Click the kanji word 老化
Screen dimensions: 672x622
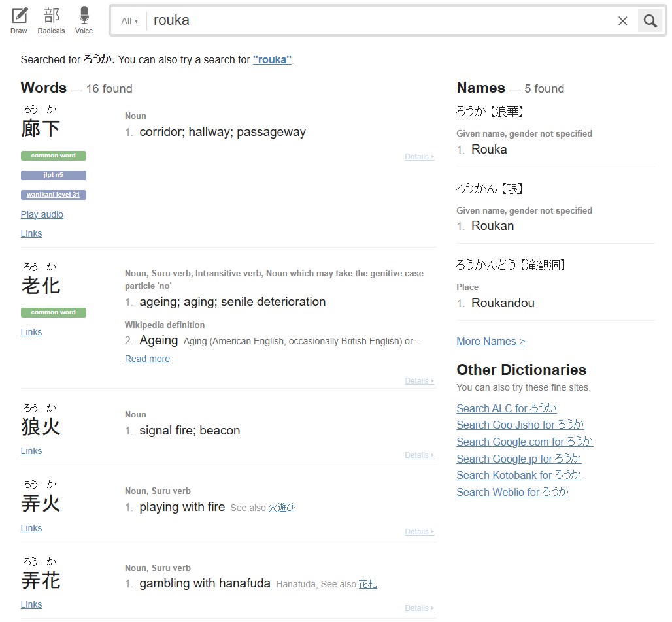pyautogui.click(x=41, y=286)
